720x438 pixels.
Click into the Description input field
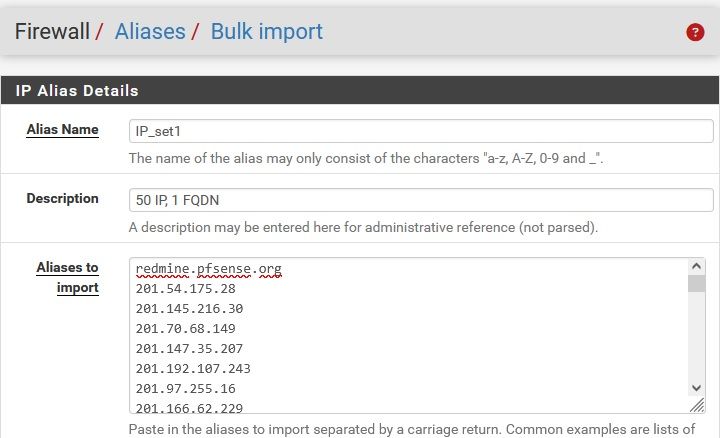(418, 199)
